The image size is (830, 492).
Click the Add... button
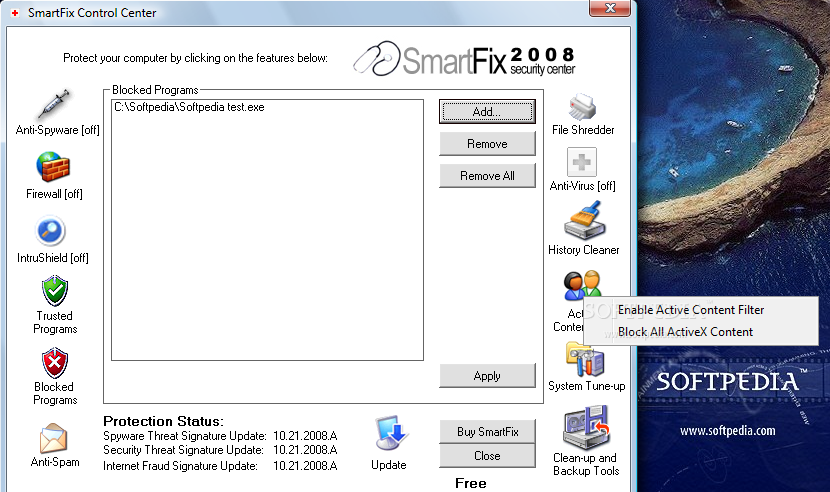click(x=487, y=112)
